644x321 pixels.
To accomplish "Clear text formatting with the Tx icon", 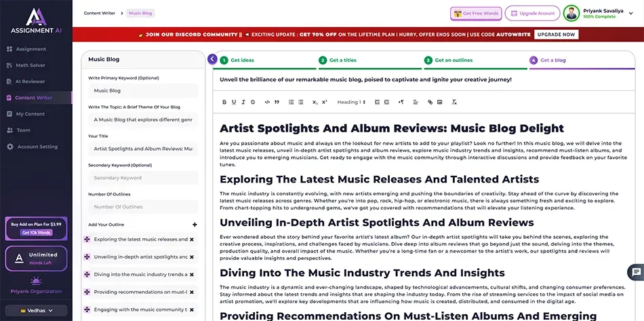I will pos(453,102).
